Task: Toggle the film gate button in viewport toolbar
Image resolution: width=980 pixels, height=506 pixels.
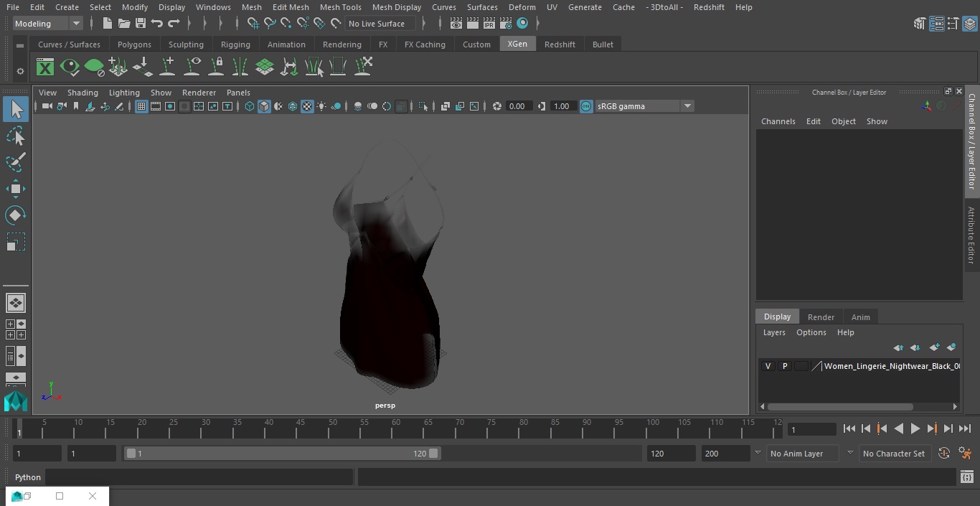Action: coord(156,106)
